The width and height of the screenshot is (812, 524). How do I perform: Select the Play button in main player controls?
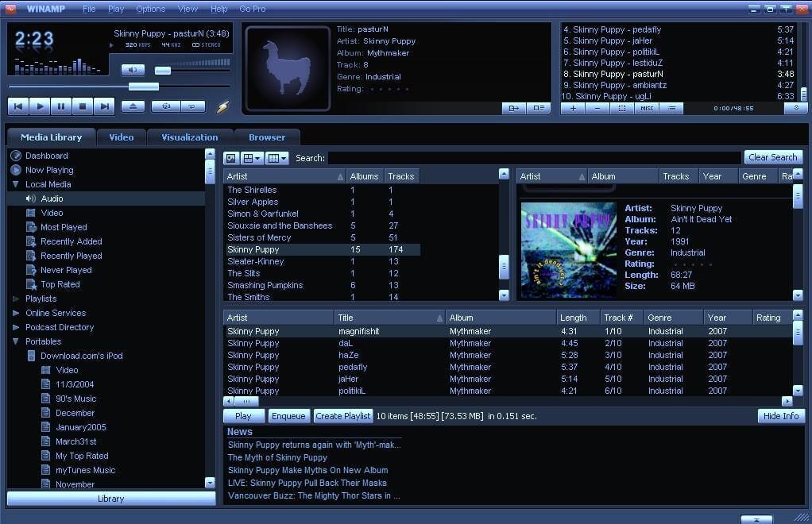point(40,105)
